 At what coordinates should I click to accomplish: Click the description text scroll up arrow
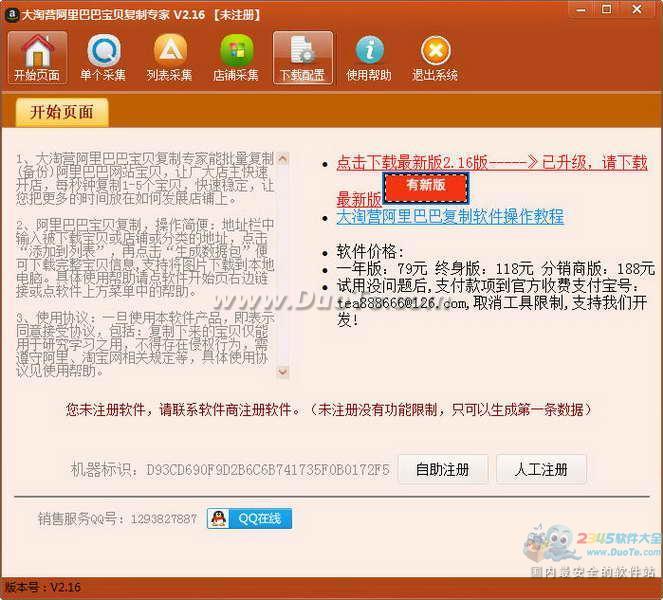tap(283, 159)
